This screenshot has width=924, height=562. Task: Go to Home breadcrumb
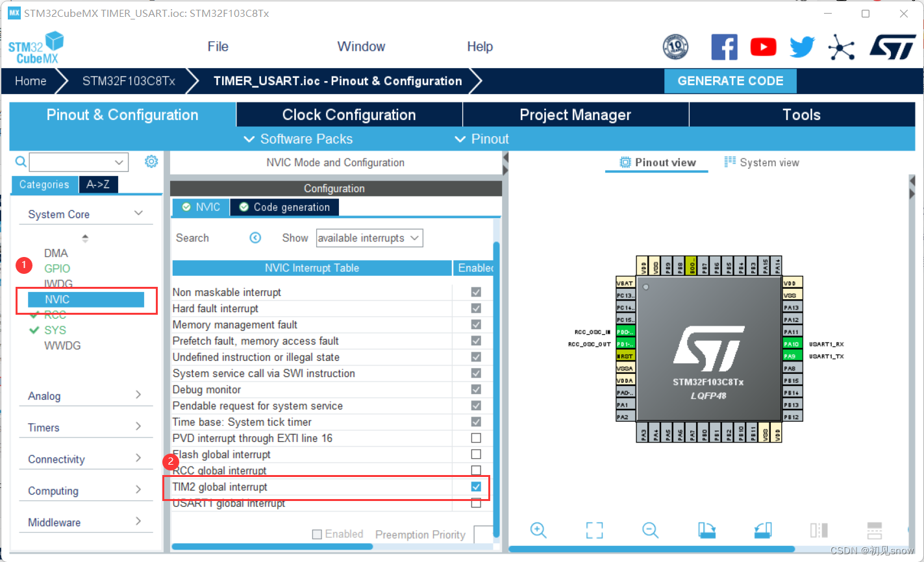click(31, 81)
